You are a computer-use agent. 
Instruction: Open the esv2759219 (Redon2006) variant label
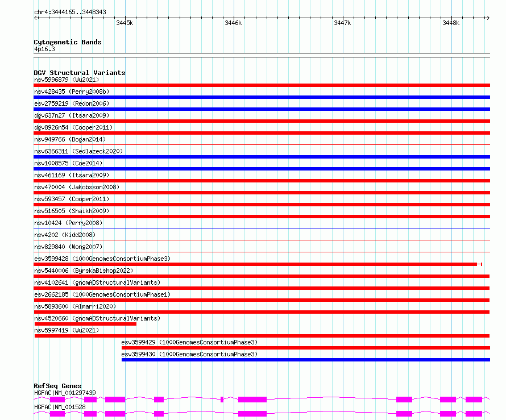(x=72, y=103)
